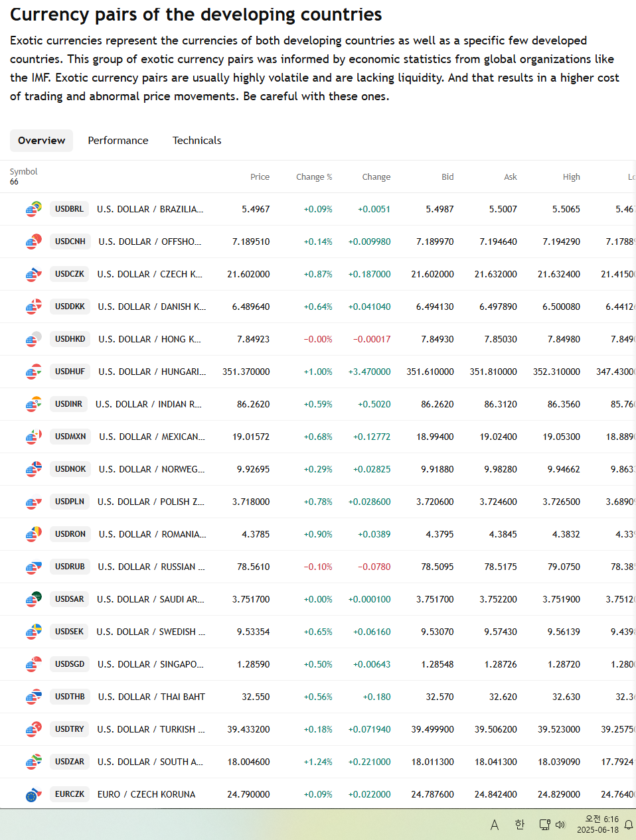Sort table by Ask column header
The width and height of the screenshot is (636, 840).
511,177
